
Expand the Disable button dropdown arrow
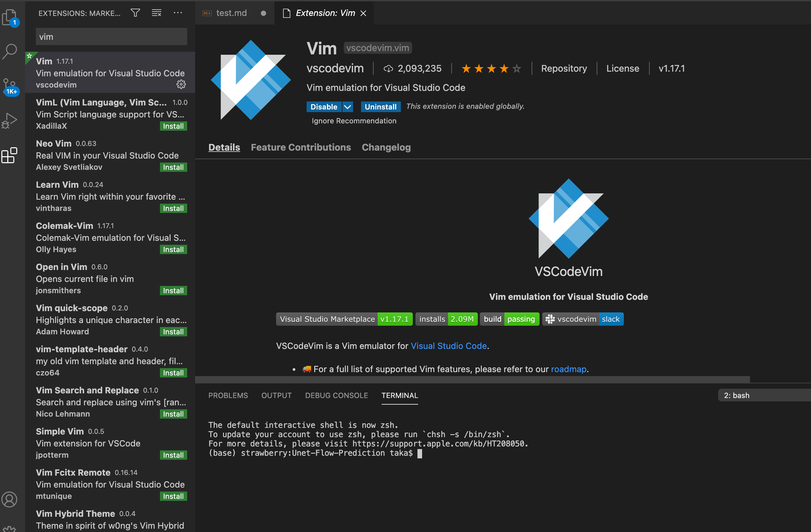(347, 107)
